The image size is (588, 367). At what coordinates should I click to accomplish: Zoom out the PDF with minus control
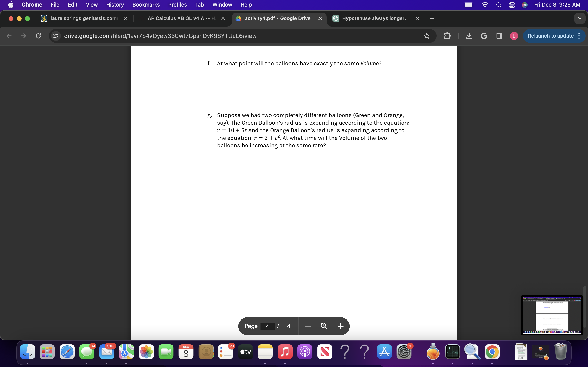pos(308,326)
